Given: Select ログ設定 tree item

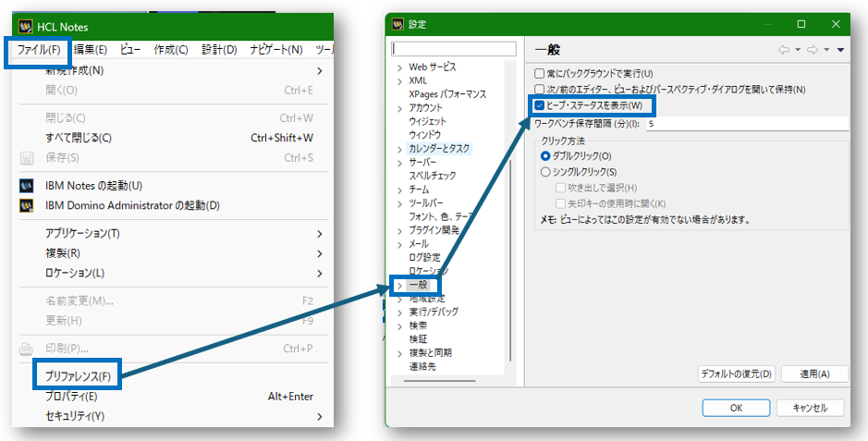Looking at the screenshot, I should pyautogui.click(x=424, y=257).
